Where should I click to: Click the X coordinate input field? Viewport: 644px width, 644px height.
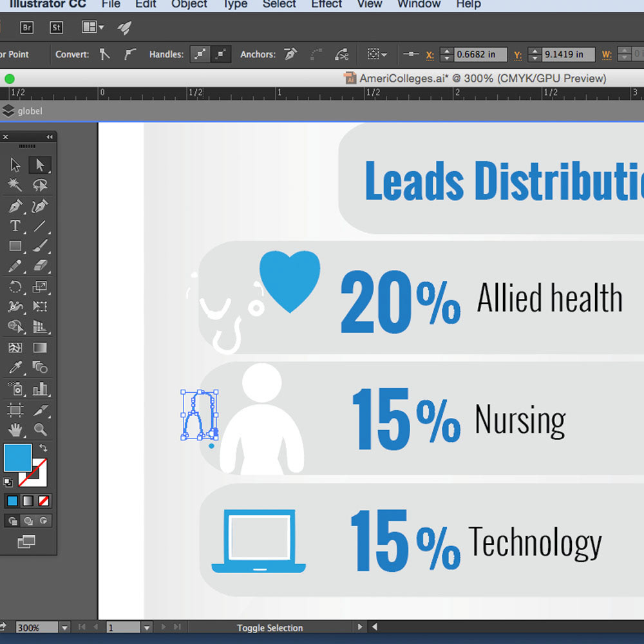[x=480, y=54]
